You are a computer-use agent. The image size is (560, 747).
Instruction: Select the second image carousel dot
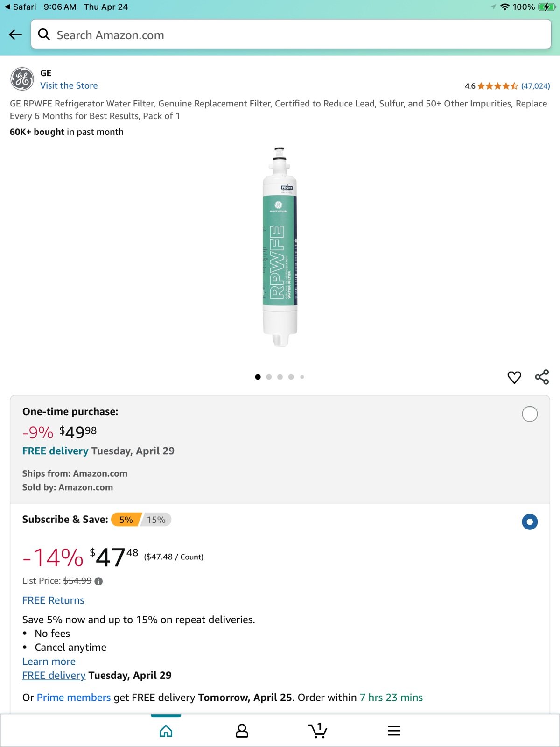(x=269, y=377)
